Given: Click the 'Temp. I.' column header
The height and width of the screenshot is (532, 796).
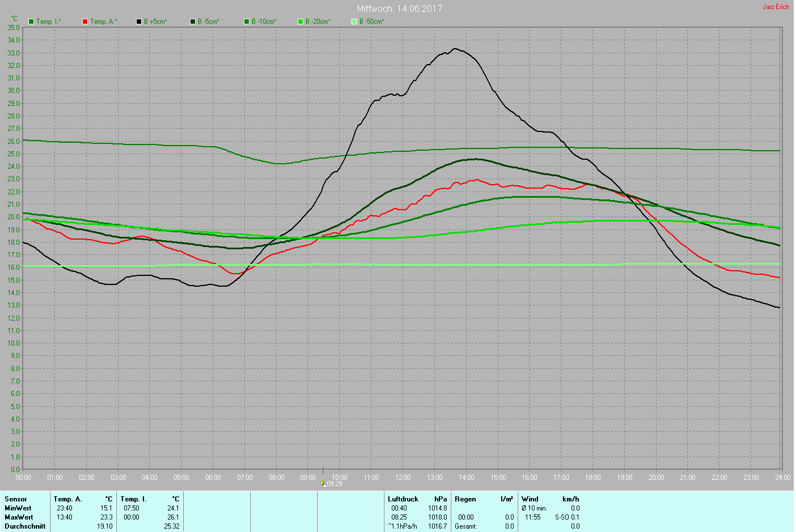Looking at the screenshot, I should pos(134,499).
